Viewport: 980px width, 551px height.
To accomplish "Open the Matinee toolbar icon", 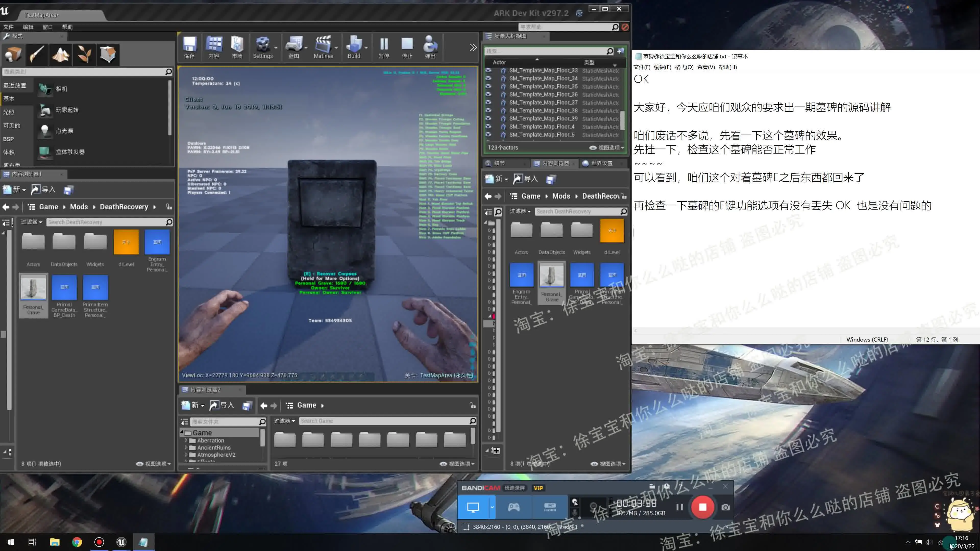I will click(x=323, y=47).
